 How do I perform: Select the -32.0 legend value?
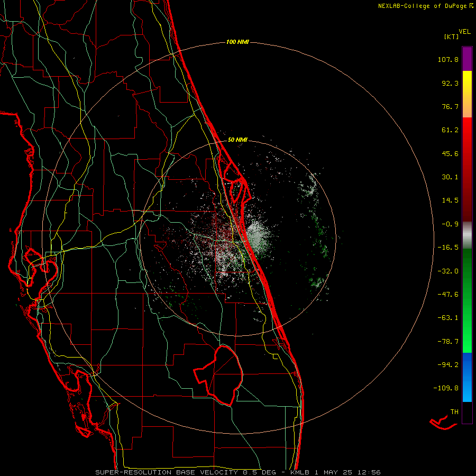coord(448,271)
